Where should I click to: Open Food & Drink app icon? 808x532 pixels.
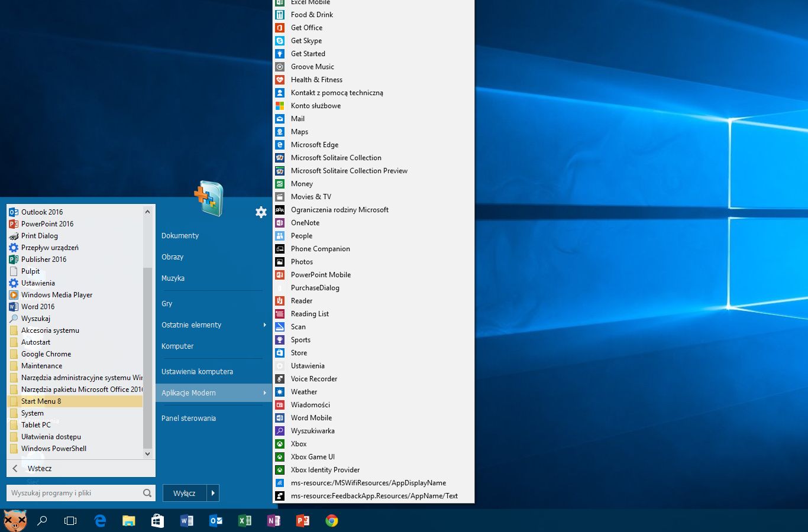click(x=280, y=15)
